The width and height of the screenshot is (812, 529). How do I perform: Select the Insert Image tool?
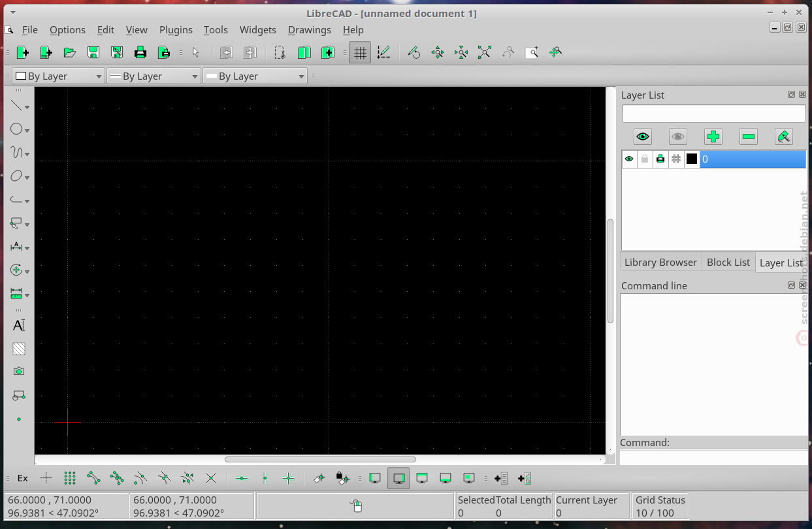[19, 372]
